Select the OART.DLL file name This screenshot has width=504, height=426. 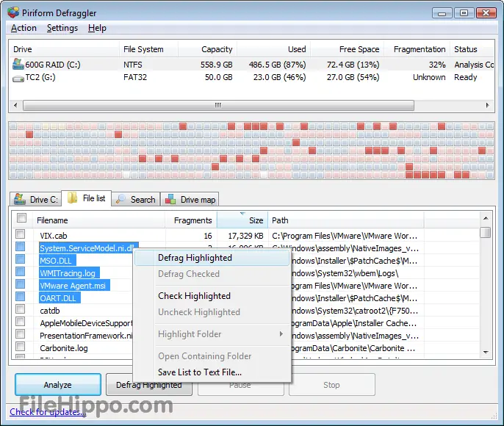pyautogui.click(x=58, y=298)
